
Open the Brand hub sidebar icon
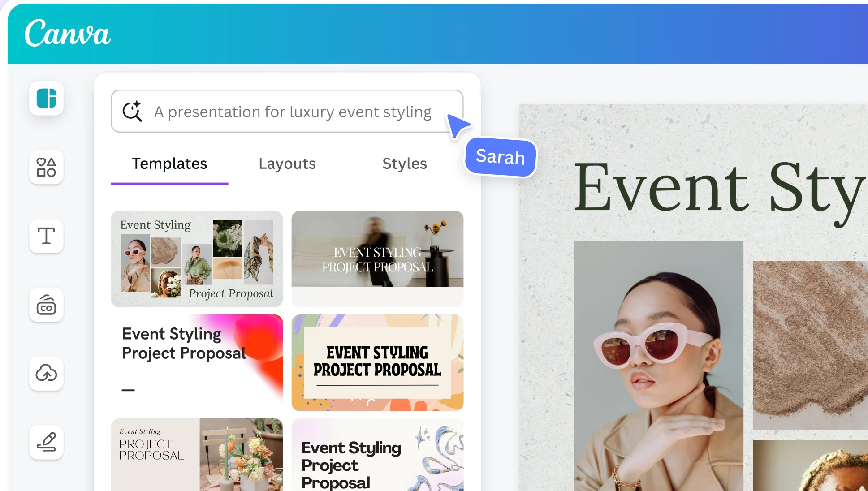tap(46, 305)
